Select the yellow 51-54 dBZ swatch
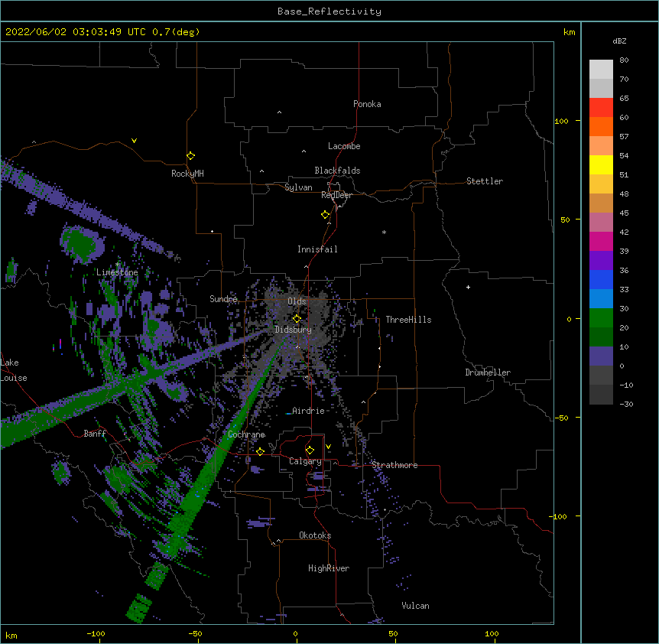Screen dimensions: 659x644 [601, 164]
